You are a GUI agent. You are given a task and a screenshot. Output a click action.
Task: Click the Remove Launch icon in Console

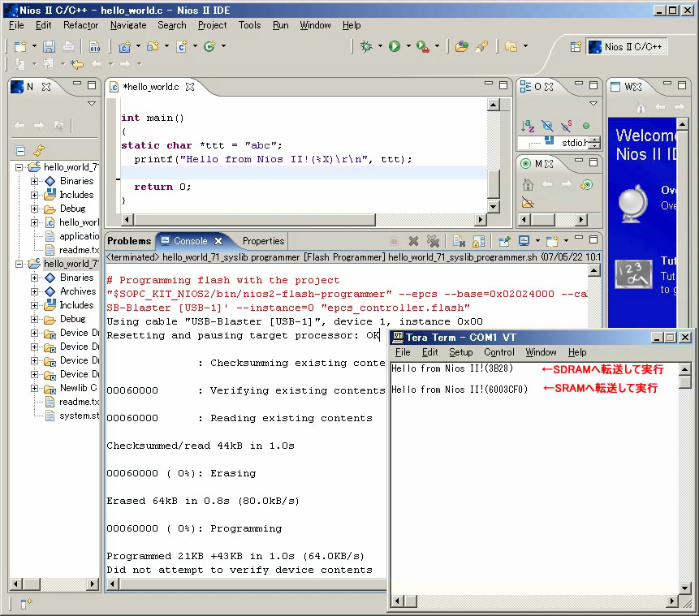click(413, 241)
